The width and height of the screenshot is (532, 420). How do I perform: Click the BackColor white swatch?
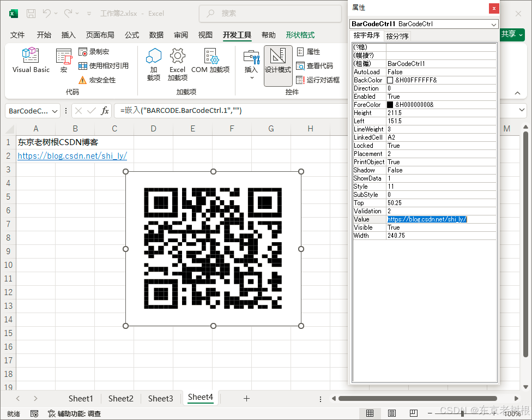[390, 80]
